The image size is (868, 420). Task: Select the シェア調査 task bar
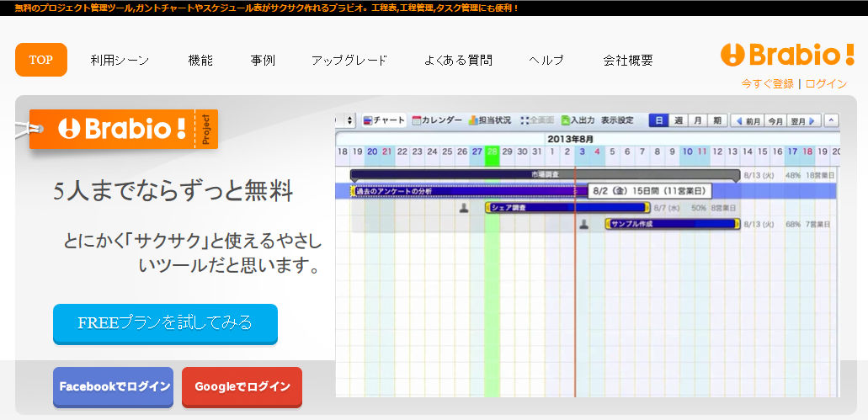[567, 208]
